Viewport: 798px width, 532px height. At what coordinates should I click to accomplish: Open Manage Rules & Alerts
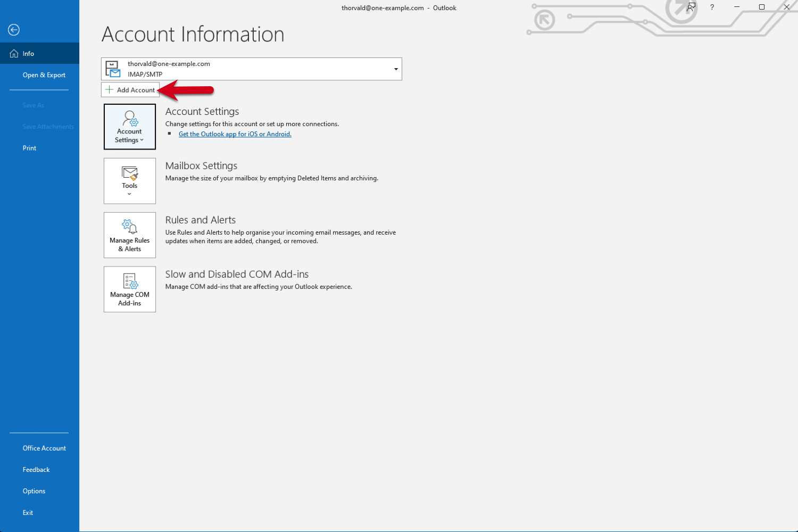[x=129, y=235]
